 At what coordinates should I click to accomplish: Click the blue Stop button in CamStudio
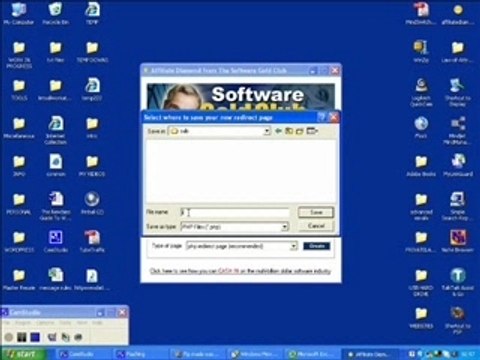35,337
